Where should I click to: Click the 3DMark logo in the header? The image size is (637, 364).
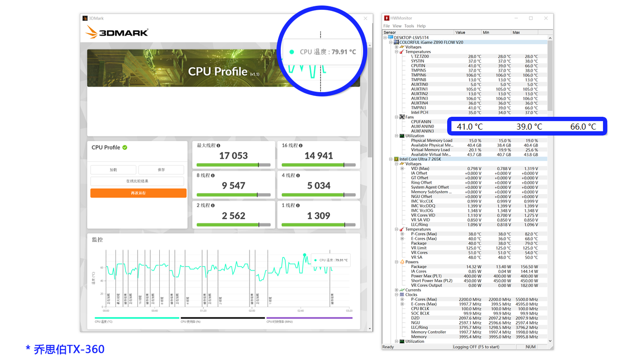(117, 32)
